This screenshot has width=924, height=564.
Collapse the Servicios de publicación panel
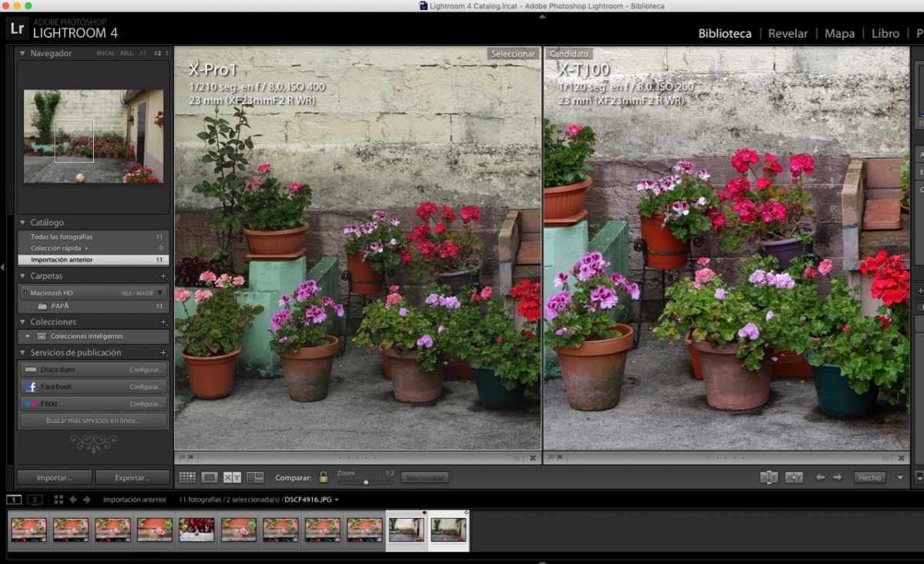tap(22, 352)
